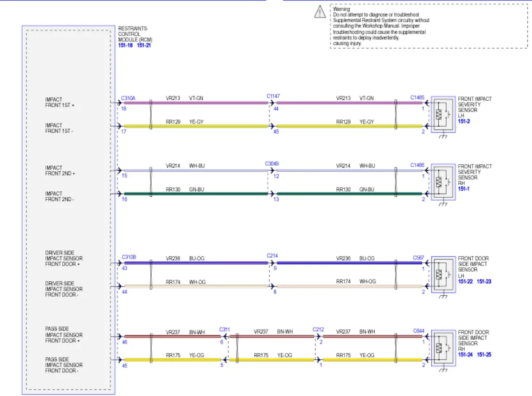Viewport: 532px width, 396px height.
Task: Select connector label C644
Action: click(419, 331)
